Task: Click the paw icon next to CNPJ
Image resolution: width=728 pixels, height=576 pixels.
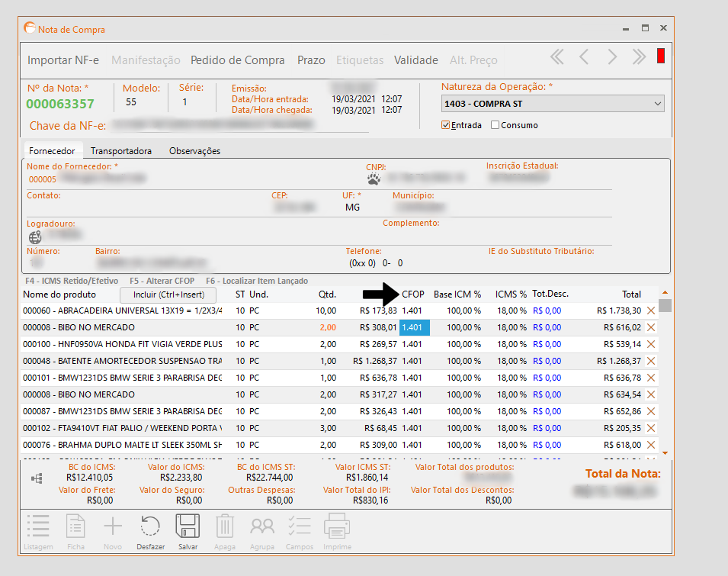Action: point(374,179)
